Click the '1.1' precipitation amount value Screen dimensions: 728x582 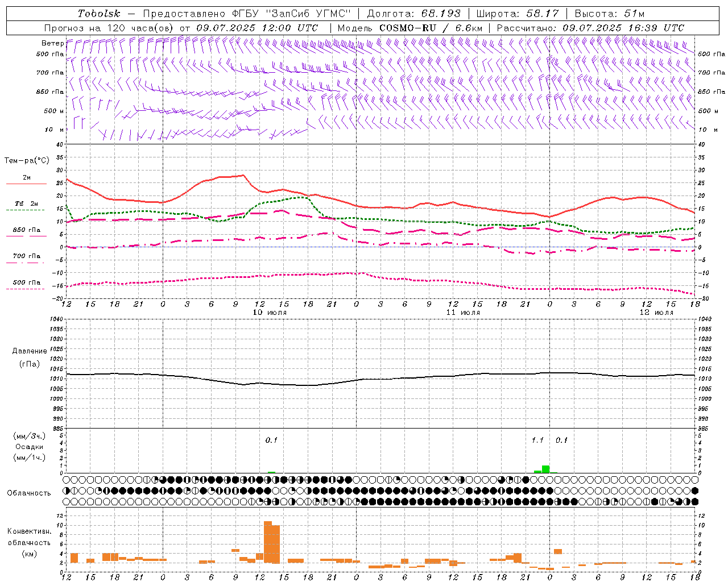tap(537, 440)
